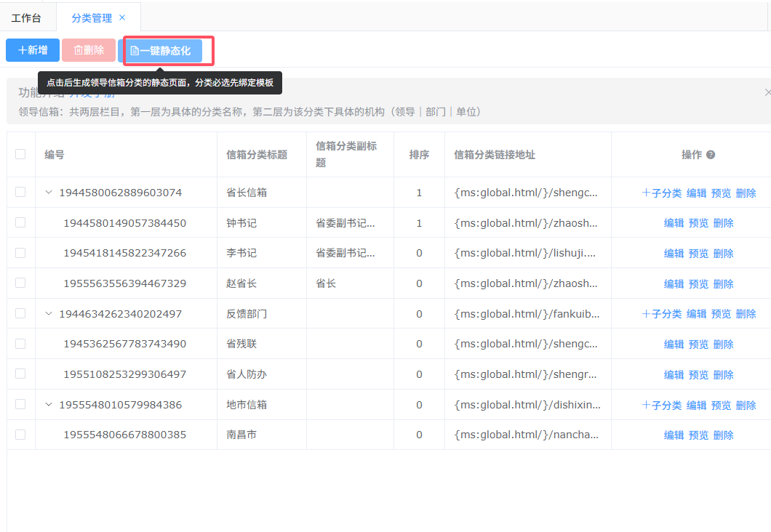This screenshot has width=771, height=532.
Task: Click the 一键静态化 button
Action: tap(160, 51)
